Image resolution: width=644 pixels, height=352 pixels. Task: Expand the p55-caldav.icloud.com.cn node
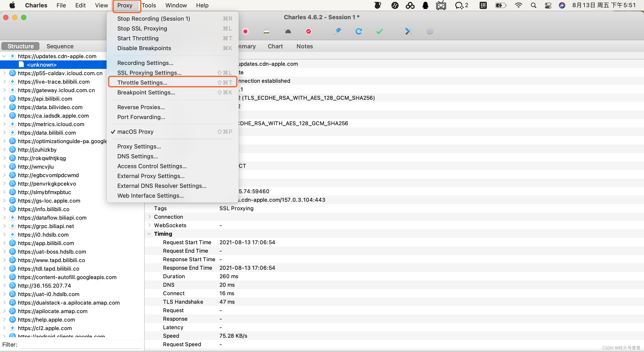pos(4,73)
